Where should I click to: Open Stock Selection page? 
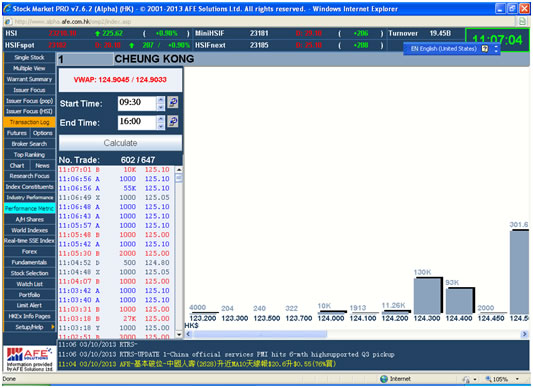tap(29, 273)
